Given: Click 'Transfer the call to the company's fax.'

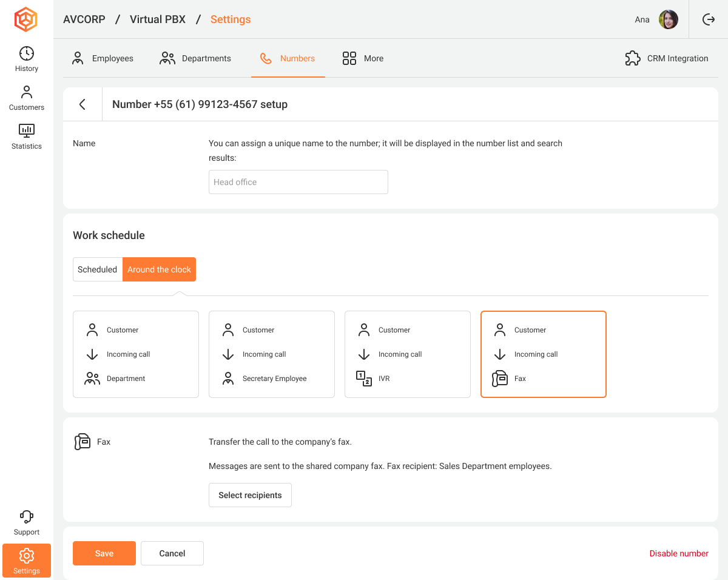Looking at the screenshot, I should tap(280, 442).
